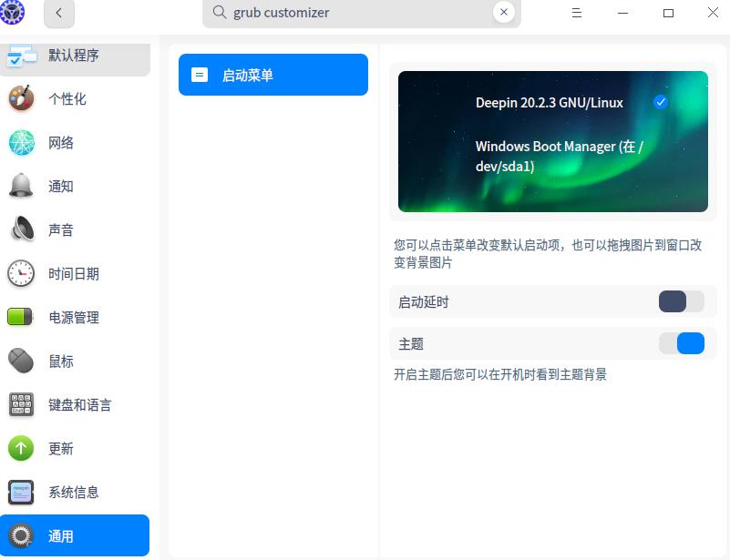Screen dimensions: 730x560
Task: Open the 声音 settings label
Action: [x=61, y=230]
